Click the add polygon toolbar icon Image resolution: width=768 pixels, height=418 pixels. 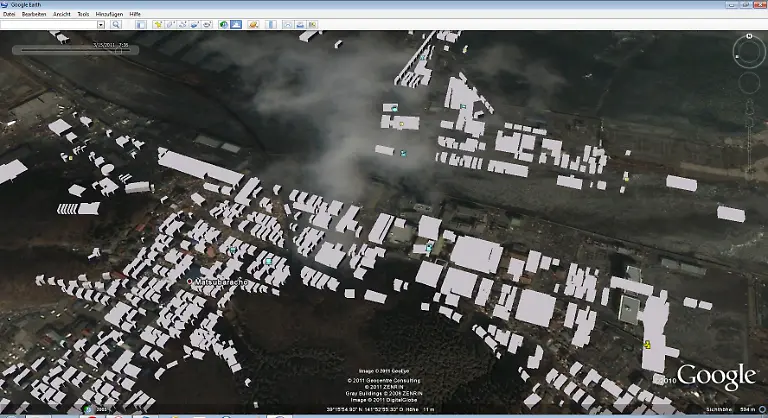[172, 25]
